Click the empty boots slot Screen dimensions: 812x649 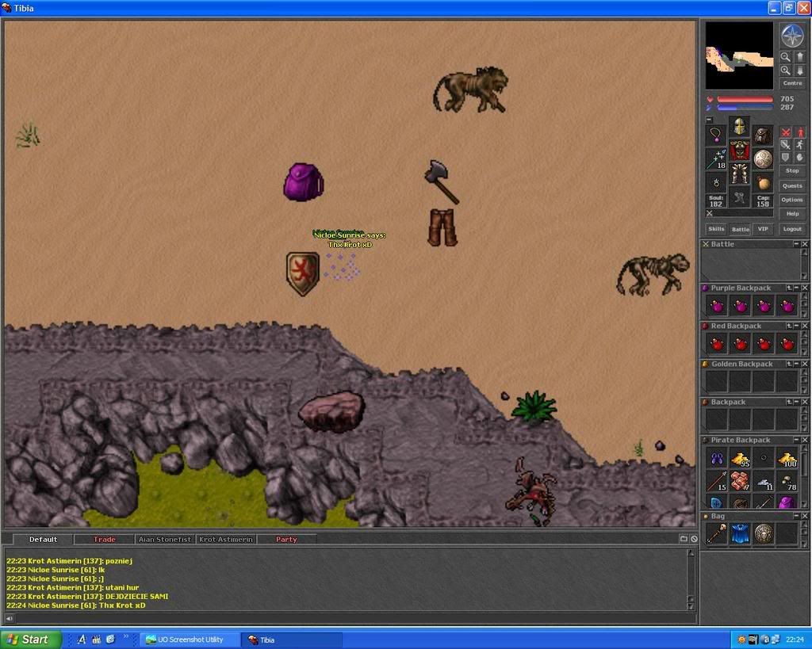pyautogui.click(x=740, y=197)
